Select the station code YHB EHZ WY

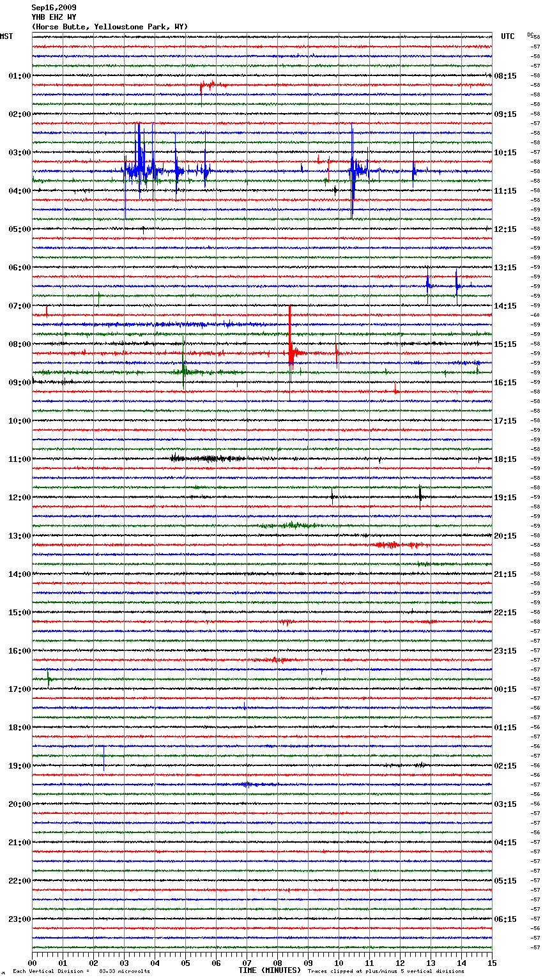(54, 17)
